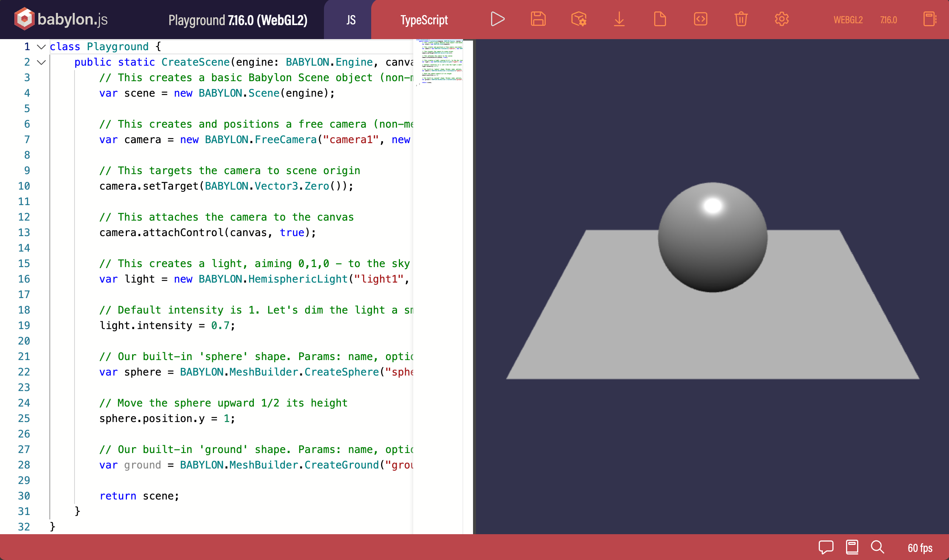Open the documentation book icon in footer
949x560 pixels.
852,547
